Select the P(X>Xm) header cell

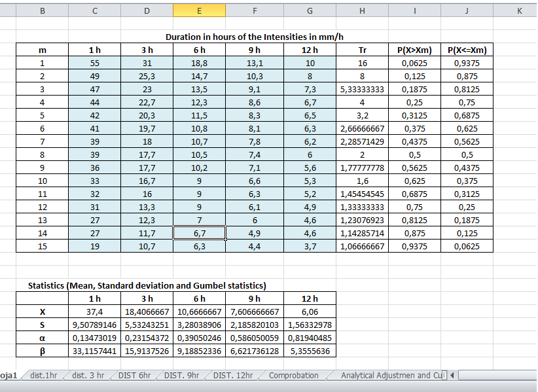click(414, 49)
